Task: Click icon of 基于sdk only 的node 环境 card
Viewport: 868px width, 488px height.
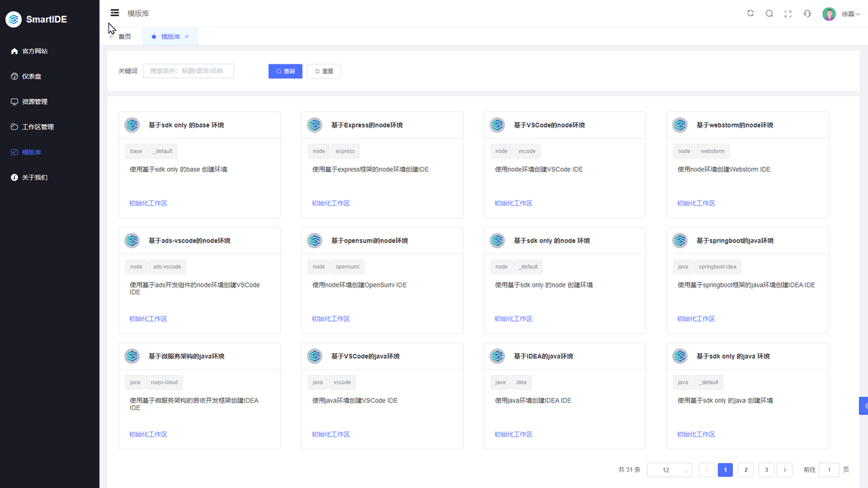Action: click(497, 241)
